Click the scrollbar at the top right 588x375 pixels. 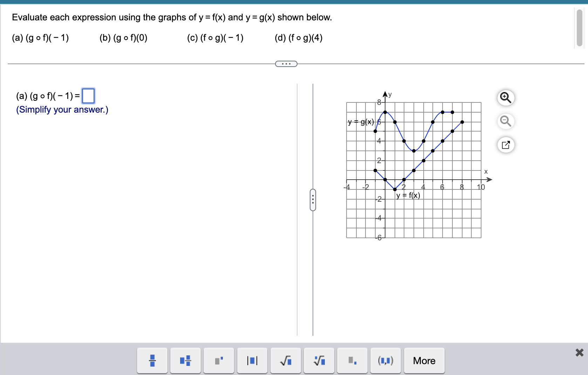579,28
